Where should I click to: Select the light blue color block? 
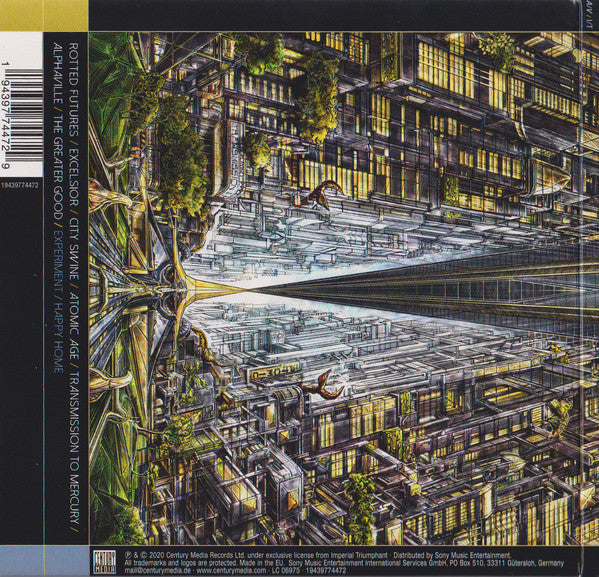[x=44, y=561]
